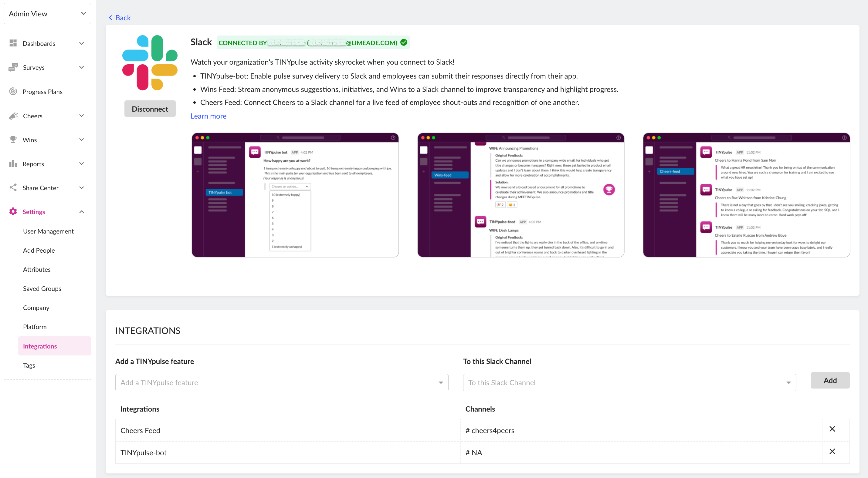Image resolution: width=868 pixels, height=478 pixels.
Task: Go to Attributes settings
Action: pos(37,270)
